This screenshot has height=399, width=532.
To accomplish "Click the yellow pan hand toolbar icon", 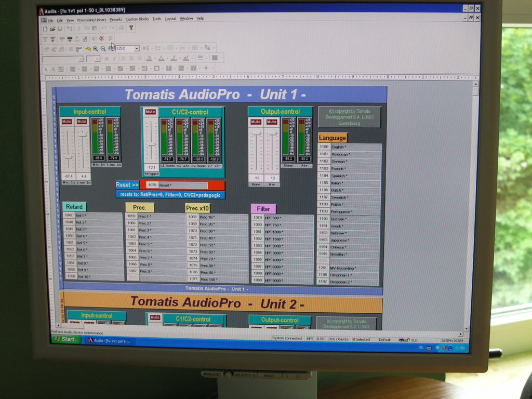I will 88,49.
